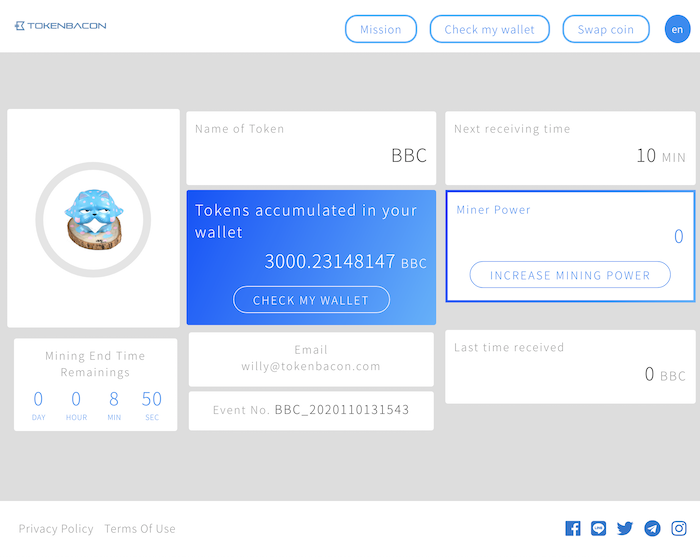Click the Last time received 0 BBC value
This screenshot has height=557, width=700.
click(x=665, y=374)
